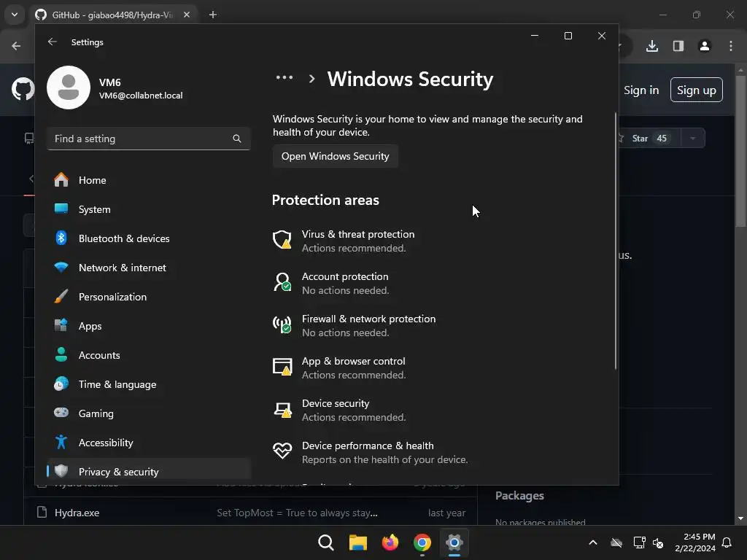Screen dimensions: 747x560
Task: Open taskbar Search
Action: click(x=326, y=542)
